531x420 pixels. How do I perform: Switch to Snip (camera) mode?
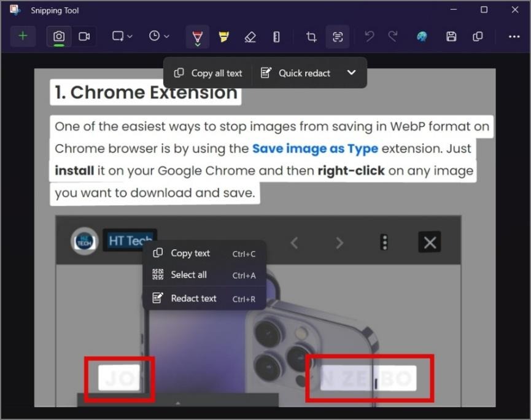(x=59, y=36)
